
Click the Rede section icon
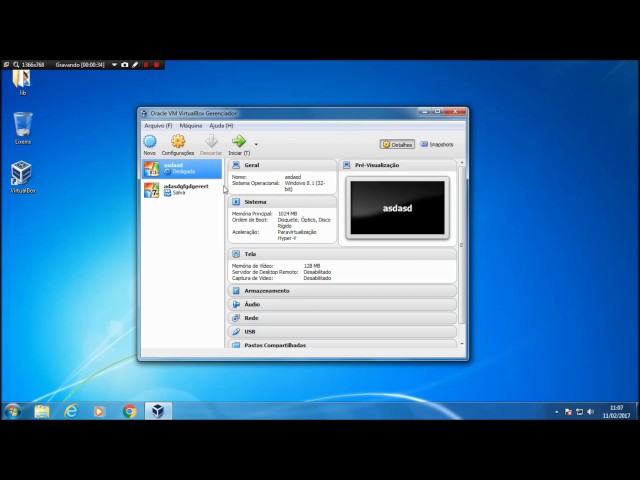[236, 318]
